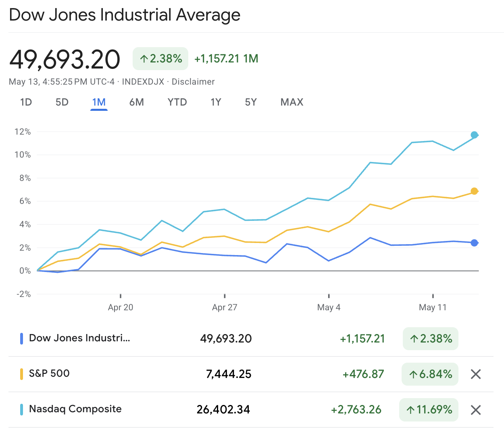Screen dimensions: 504x436
Task: Click the Dow Jones Industrial Average title
Action: [x=125, y=15]
